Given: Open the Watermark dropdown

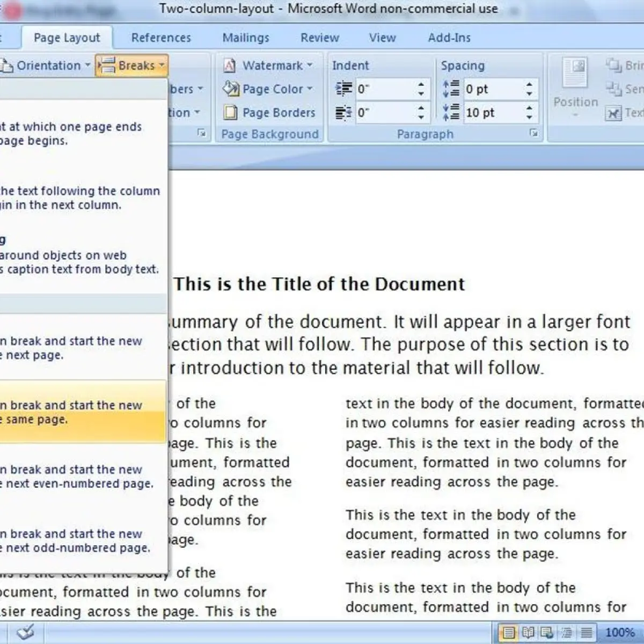Looking at the screenshot, I should tap(268, 65).
